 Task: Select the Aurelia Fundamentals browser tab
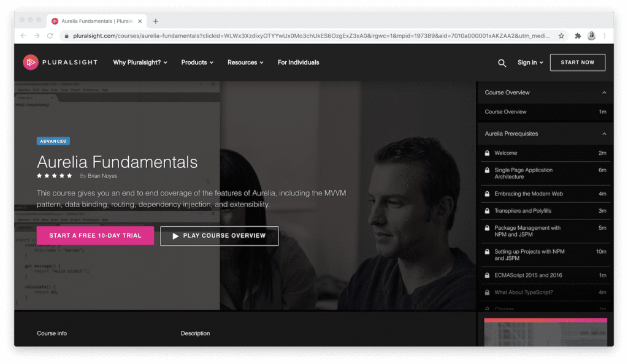pyautogui.click(x=96, y=21)
